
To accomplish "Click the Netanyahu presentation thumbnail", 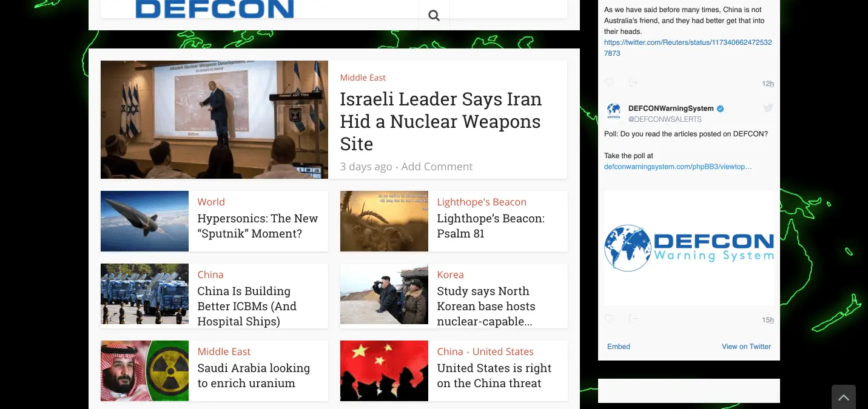I will pos(214,119).
